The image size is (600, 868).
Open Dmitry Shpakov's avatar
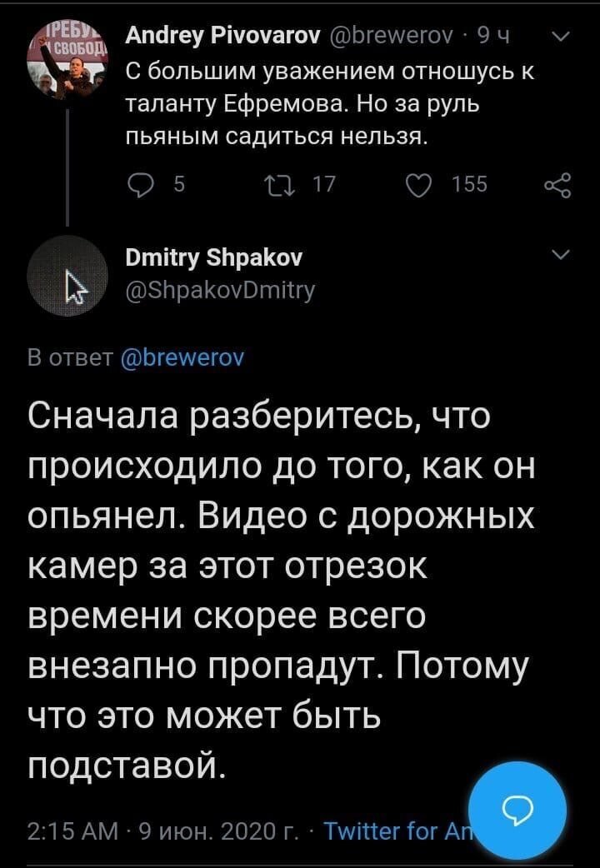coord(67,275)
